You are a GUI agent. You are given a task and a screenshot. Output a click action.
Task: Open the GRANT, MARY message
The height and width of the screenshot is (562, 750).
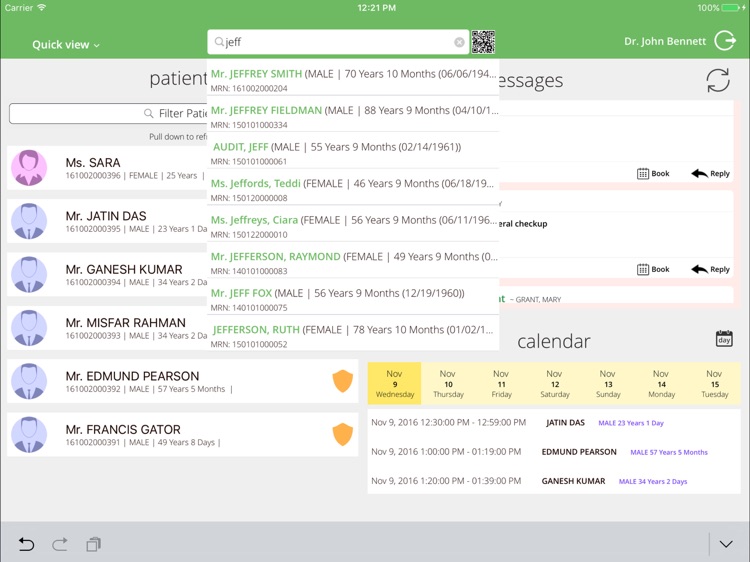click(616, 296)
